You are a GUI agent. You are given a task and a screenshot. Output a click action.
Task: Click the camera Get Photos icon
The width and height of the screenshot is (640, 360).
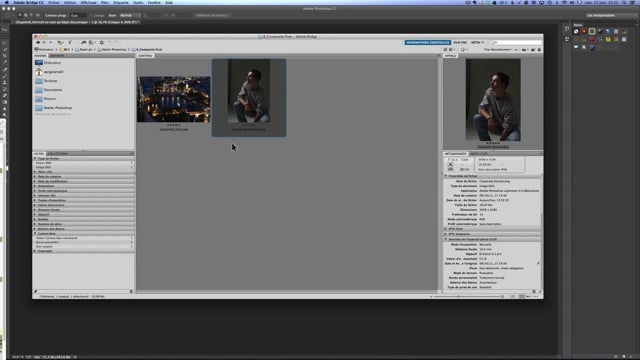83,42
